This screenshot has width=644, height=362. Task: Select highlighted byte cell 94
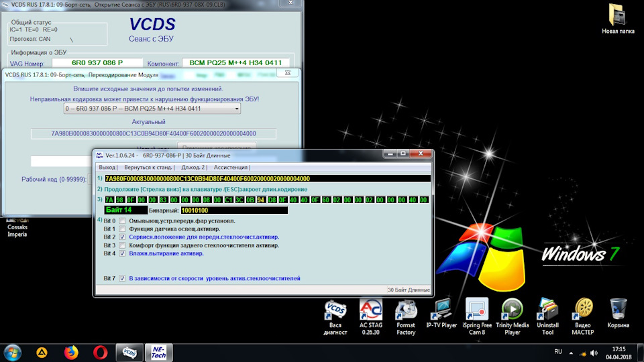click(261, 200)
